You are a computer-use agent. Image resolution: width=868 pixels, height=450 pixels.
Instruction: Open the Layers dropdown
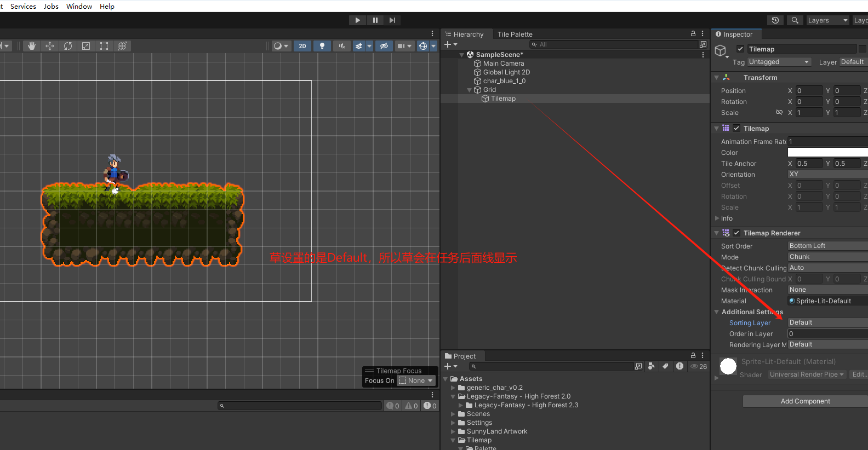[827, 20]
